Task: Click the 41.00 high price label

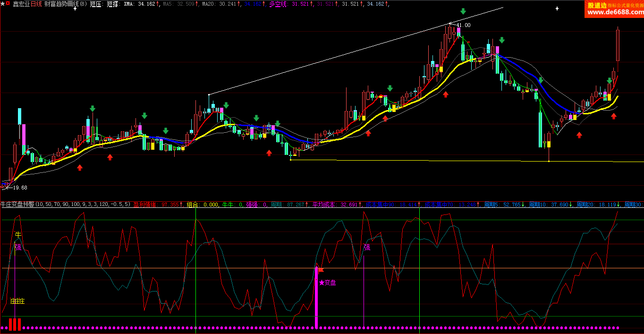Action: point(463,25)
